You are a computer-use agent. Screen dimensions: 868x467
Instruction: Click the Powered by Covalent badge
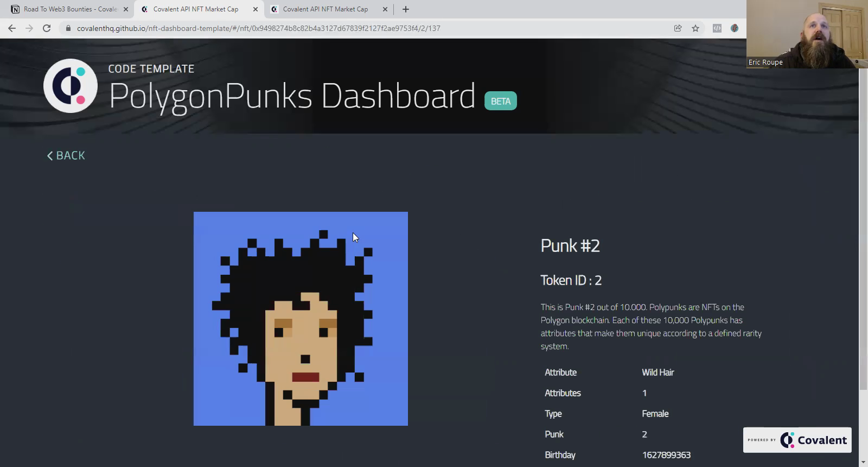797,440
